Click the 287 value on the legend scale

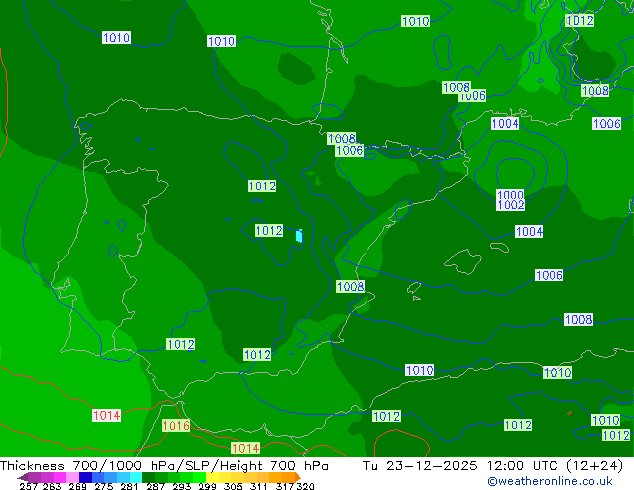click(155, 486)
